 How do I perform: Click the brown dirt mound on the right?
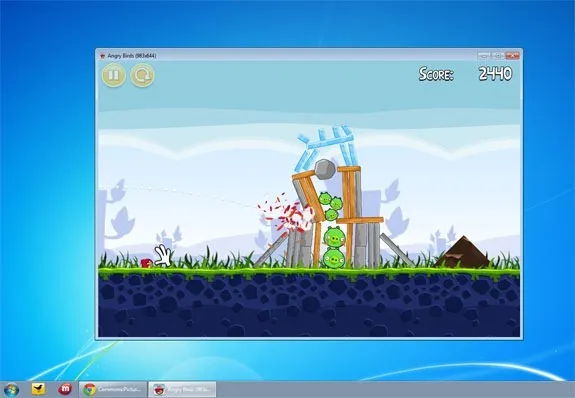point(463,252)
